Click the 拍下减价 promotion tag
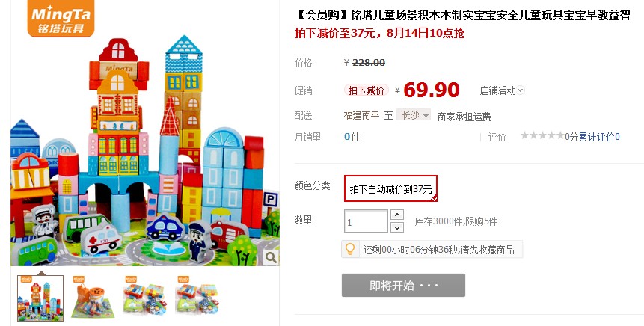644x326 pixels. point(367,90)
